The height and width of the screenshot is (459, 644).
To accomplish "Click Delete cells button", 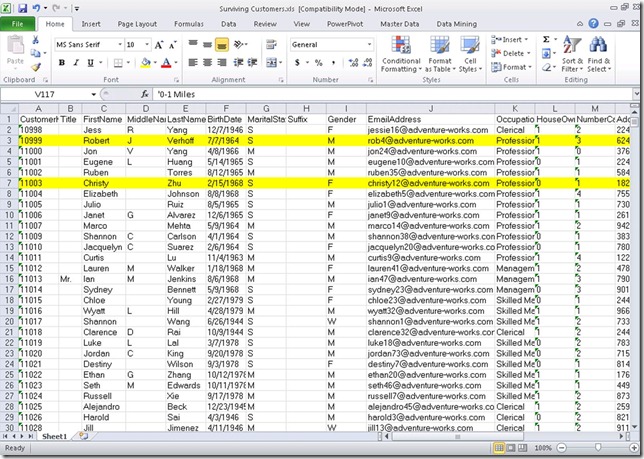I will pyautogui.click(x=511, y=53).
